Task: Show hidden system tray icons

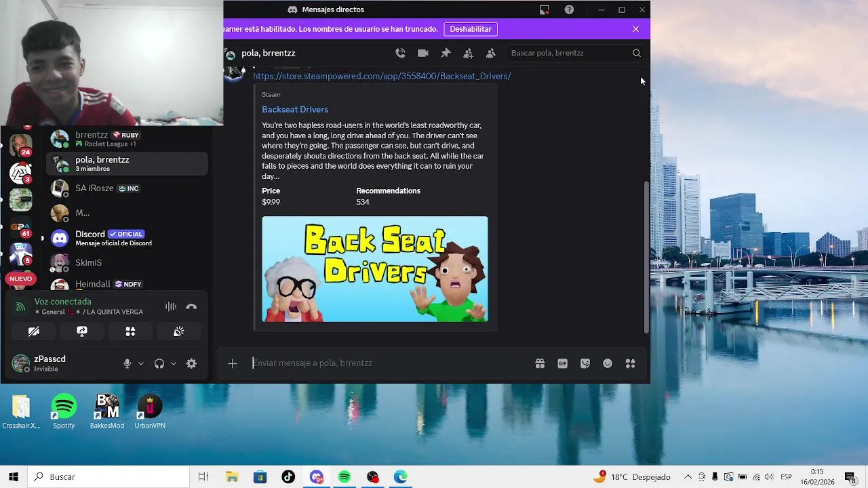Action: click(x=688, y=477)
